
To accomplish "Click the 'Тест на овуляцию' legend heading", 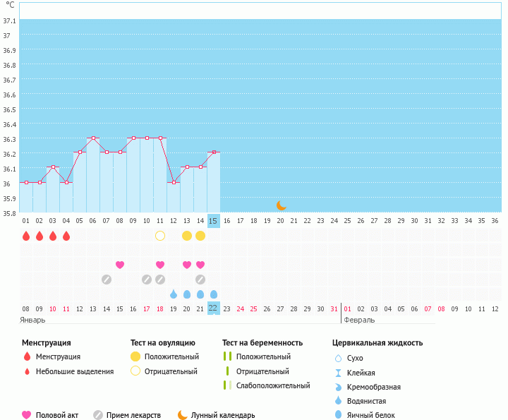I will [163, 343].
